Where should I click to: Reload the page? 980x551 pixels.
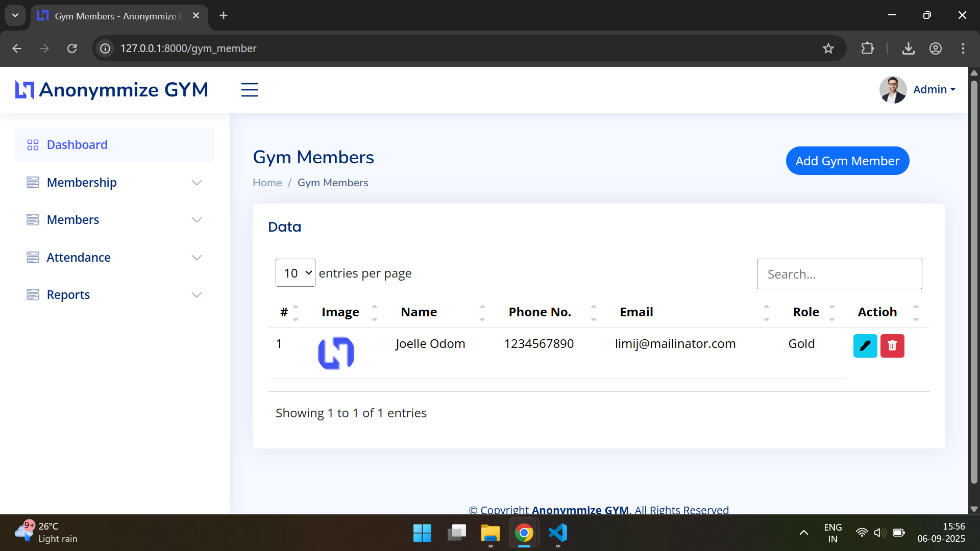tap(72, 48)
